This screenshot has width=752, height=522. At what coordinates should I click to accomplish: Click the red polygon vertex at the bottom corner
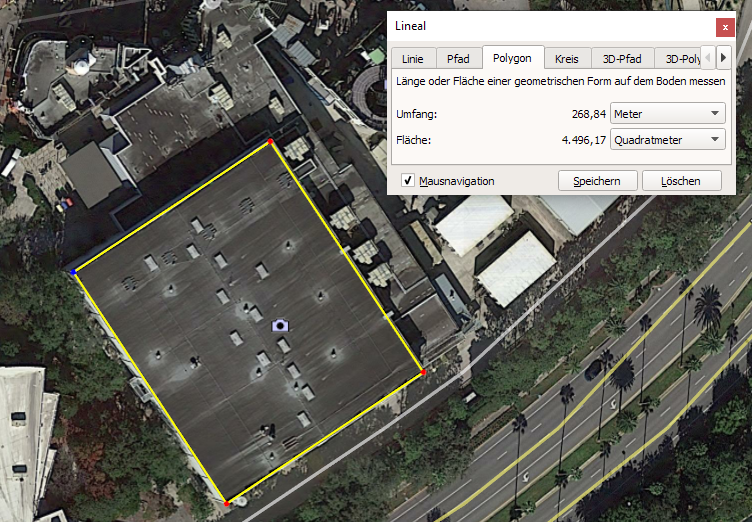pyautogui.click(x=227, y=504)
